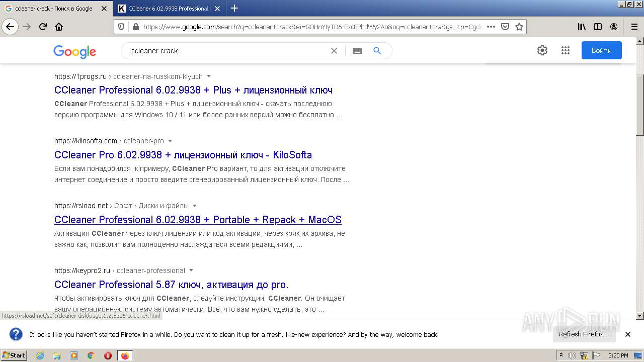Screen dimensions: 644x362
Task: Toggle the sidebars icon
Action: pos(598,27)
